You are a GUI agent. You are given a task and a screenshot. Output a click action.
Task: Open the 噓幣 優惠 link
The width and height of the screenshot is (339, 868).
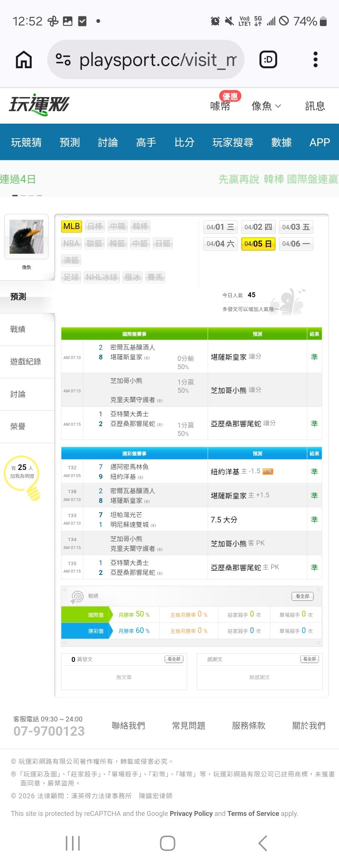[x=220, y=106]
